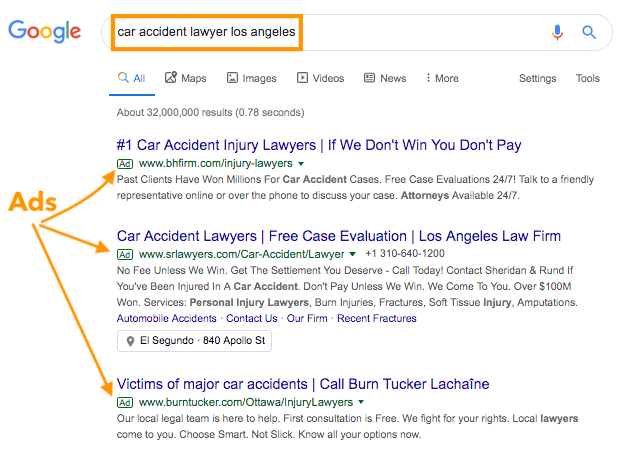643x455 pixels.
Task: Activate voice search microphone icon
Action: point(557,32)
